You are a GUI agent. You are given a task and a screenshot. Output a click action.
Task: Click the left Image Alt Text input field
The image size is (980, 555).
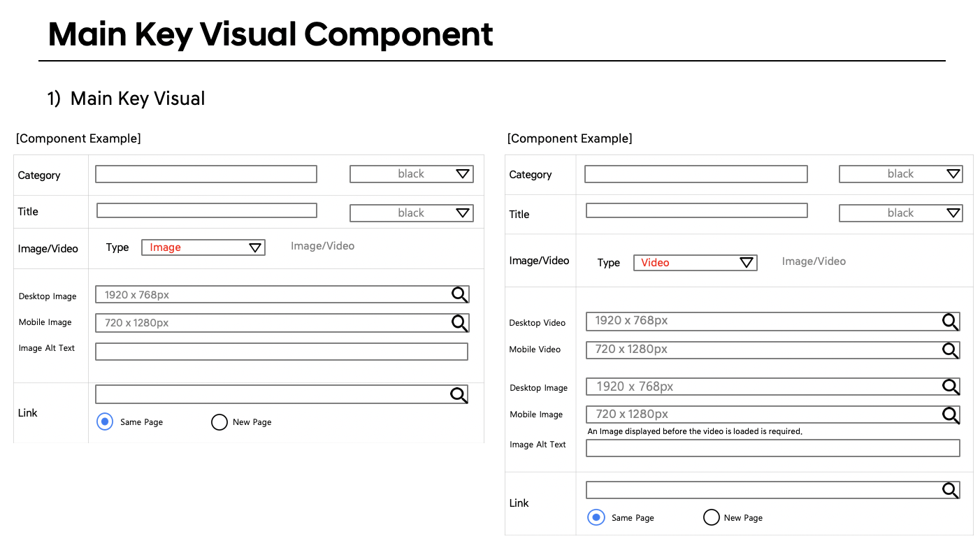click(281, 352)
